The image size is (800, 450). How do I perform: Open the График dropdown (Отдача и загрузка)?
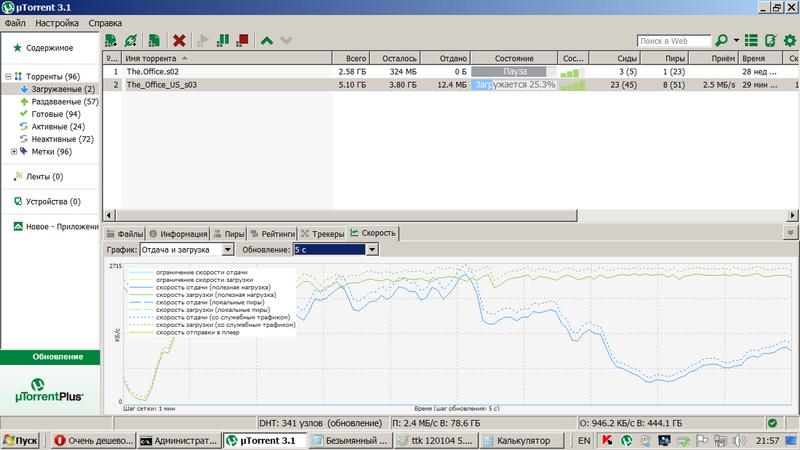(186, 249)
